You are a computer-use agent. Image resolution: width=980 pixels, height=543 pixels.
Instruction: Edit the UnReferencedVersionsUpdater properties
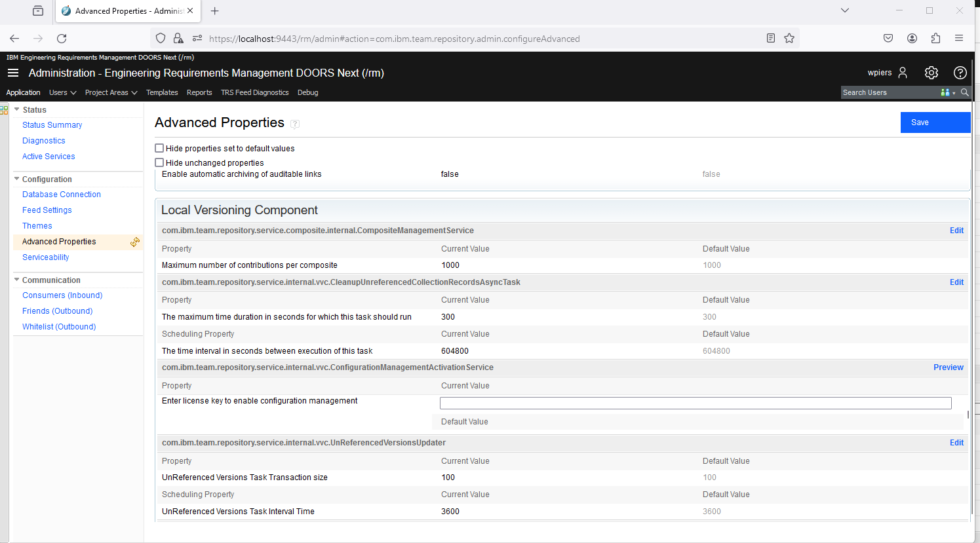tap(956, 443)
